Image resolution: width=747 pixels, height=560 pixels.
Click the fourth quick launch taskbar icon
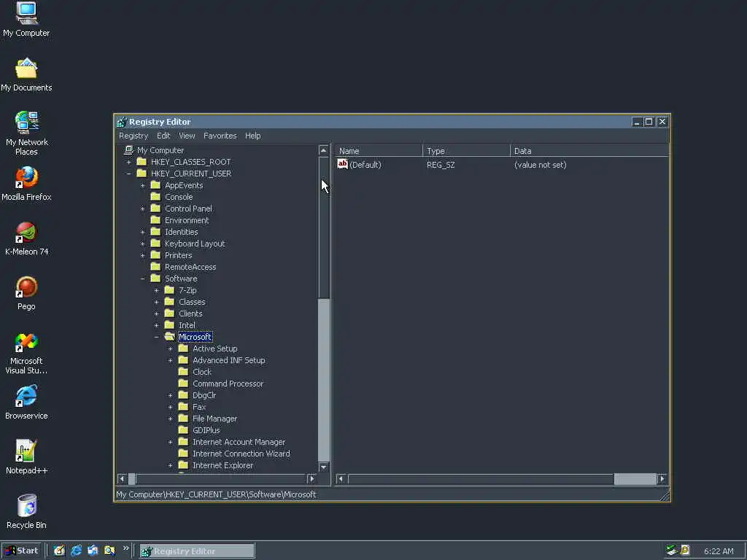click(x=109, y=551)
